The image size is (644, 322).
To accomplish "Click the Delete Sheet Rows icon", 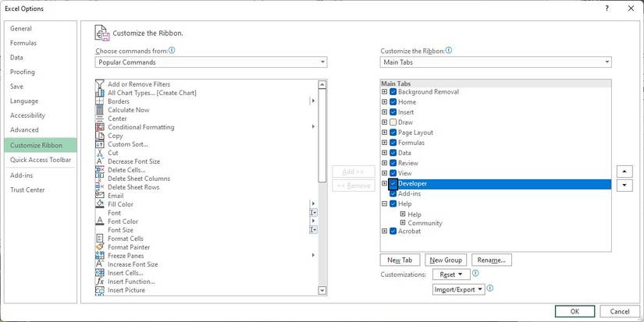I will pyautogui.click(x=100, y=187).
